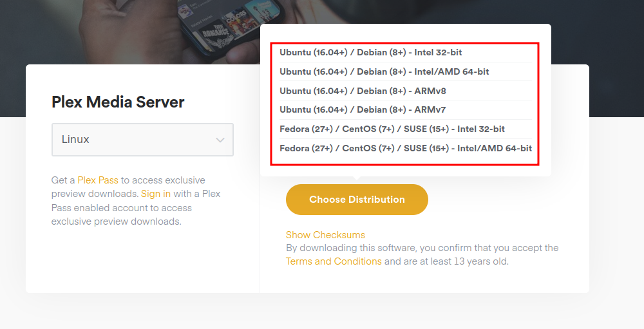The width and height of the screenshot is (644, 329).
Task: Open the Linux platform dropdown
Action: coord(142,140)
